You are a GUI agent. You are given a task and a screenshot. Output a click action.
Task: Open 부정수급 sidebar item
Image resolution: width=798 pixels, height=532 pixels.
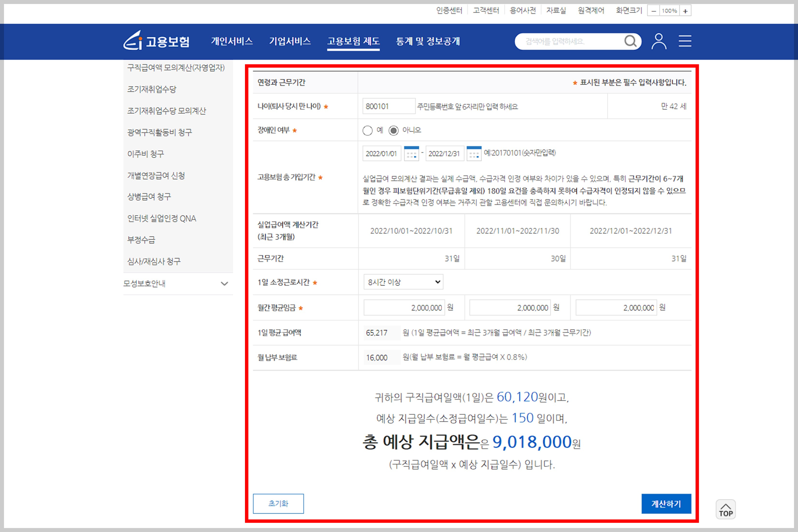(141, 240)
